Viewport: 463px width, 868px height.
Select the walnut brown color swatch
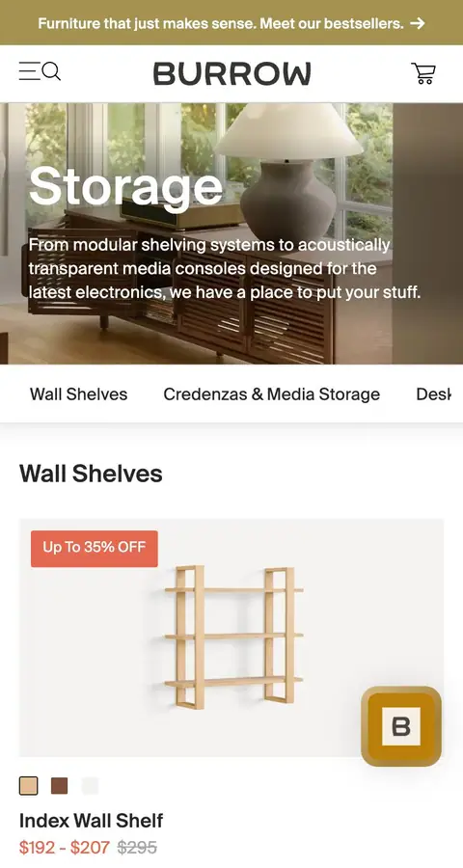(x=59, y=785)
